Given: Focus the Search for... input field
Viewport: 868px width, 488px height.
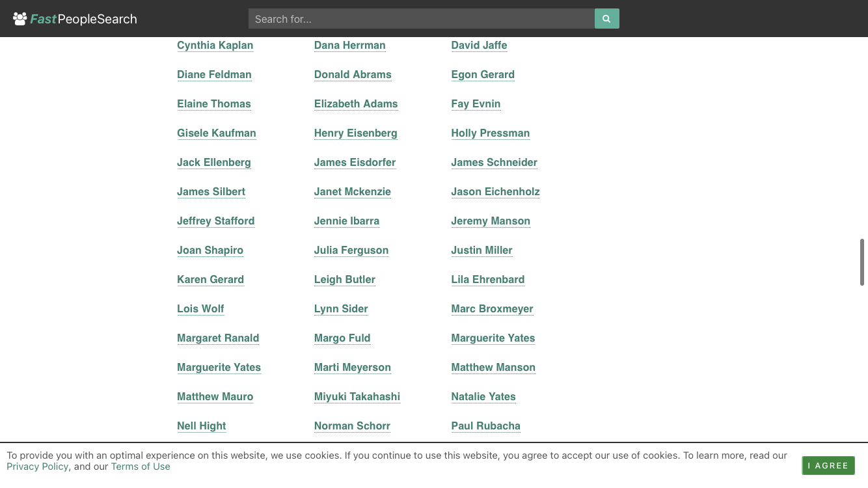Looking at the screenshot, I should pyautogui.click(x=422, y=19).
